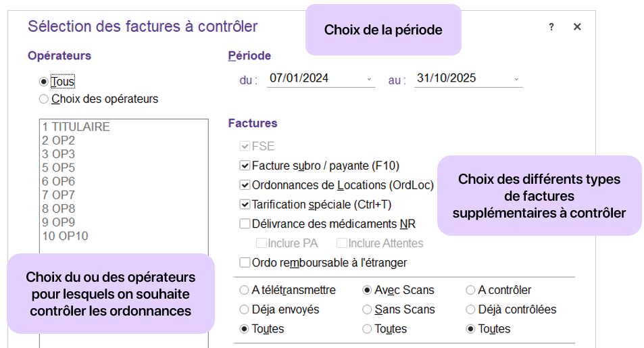Choose the Choix des opérateurs option

(44, 99)
